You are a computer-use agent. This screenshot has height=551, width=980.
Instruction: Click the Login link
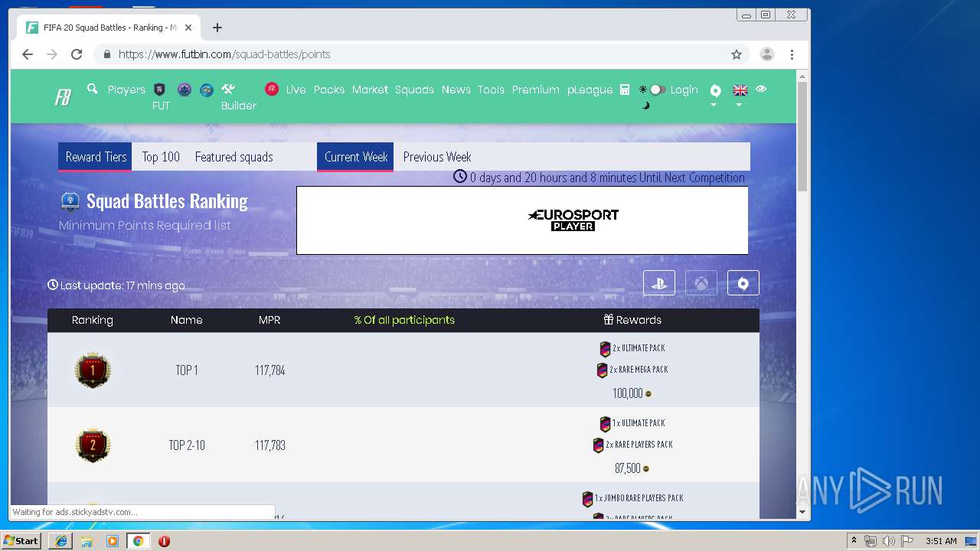(684, 90)
